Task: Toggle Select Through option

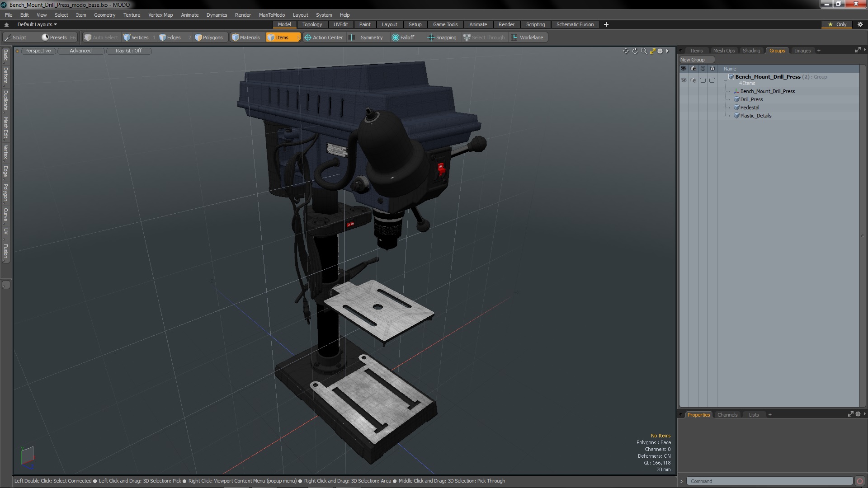Action: pos(484,38)
